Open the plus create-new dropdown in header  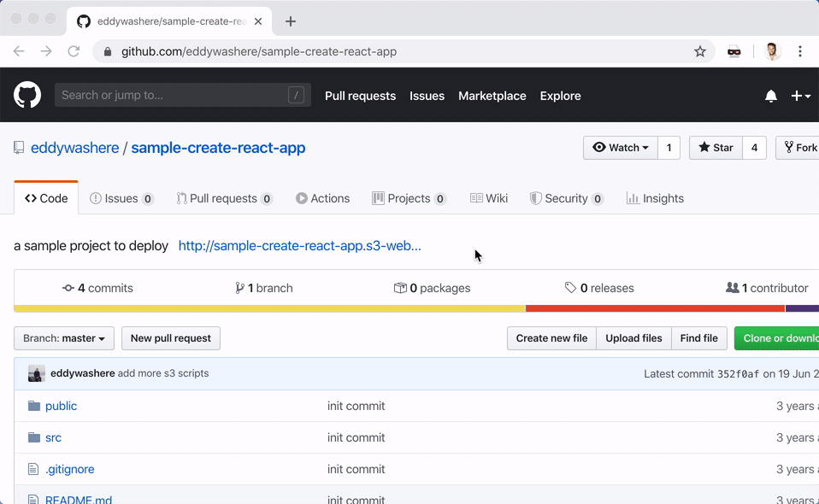coord(801,96)
